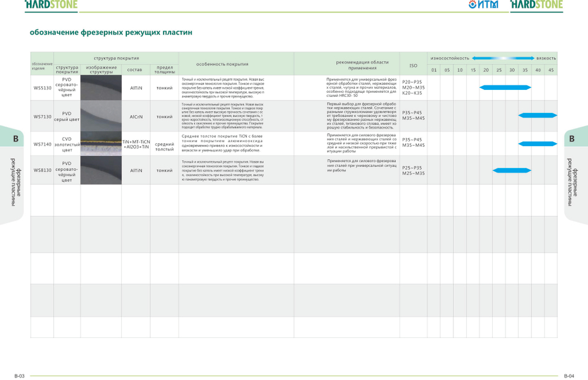Open the WS7130 coating structure image

point(101,115)
